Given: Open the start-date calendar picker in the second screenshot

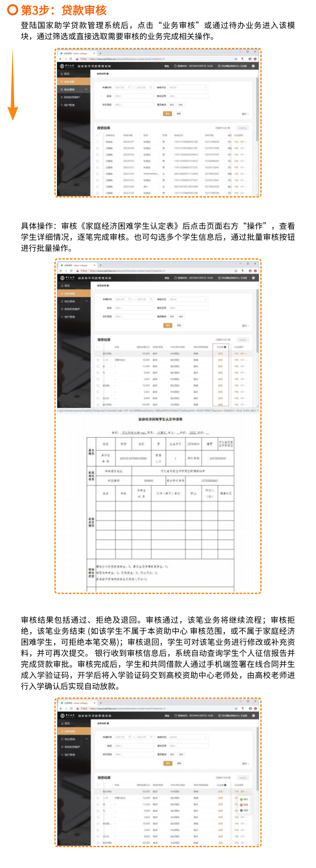Looking at the screenshot, I should pos(130,299).
